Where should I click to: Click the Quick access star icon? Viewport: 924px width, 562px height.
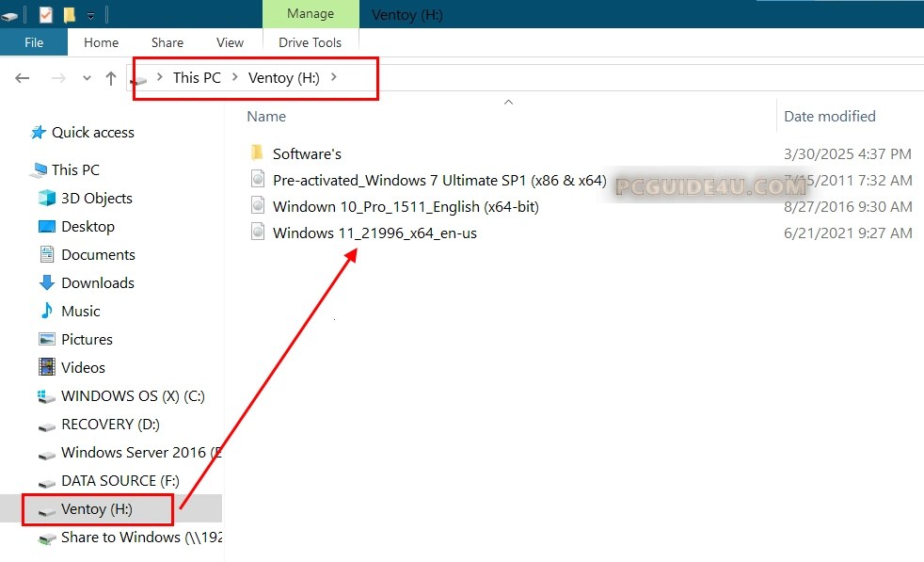pyautogui.click(x=39, y=132)
